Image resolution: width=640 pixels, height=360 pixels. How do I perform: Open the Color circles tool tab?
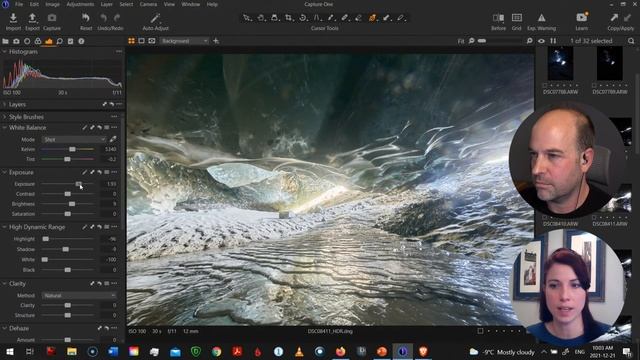click(x=38, y=41)
